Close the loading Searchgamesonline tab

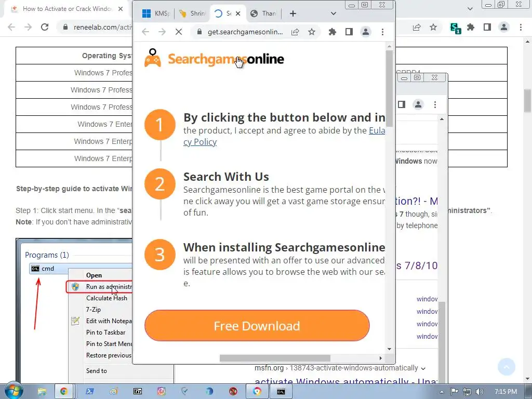[x=238, y=14]
